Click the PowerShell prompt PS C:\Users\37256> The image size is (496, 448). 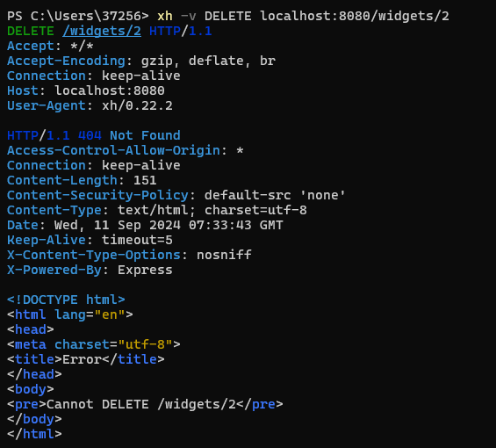(78, 16)
